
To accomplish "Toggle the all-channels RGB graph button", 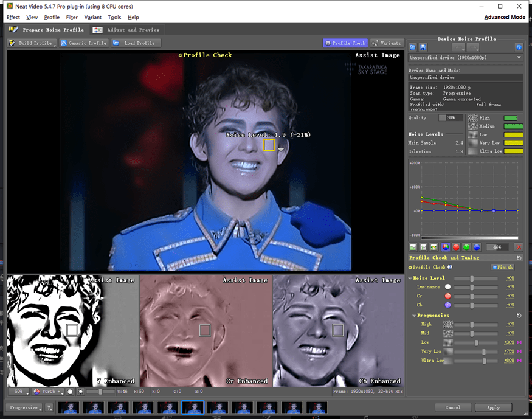I will click(x=446, y=247).
